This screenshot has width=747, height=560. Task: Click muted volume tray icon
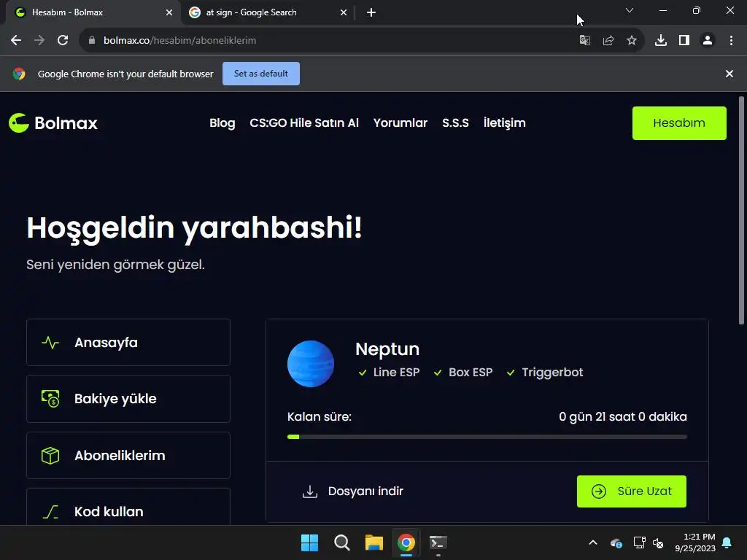658,542
